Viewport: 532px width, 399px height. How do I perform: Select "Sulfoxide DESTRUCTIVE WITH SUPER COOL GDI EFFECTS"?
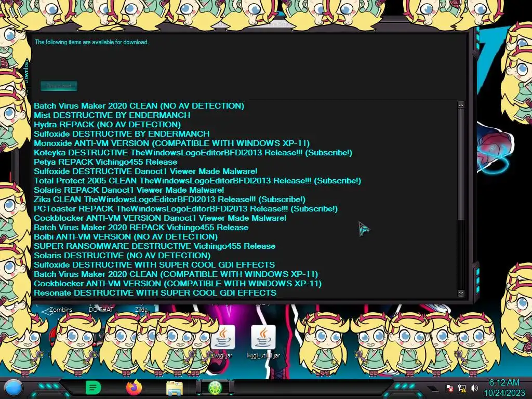click(154, 265)
